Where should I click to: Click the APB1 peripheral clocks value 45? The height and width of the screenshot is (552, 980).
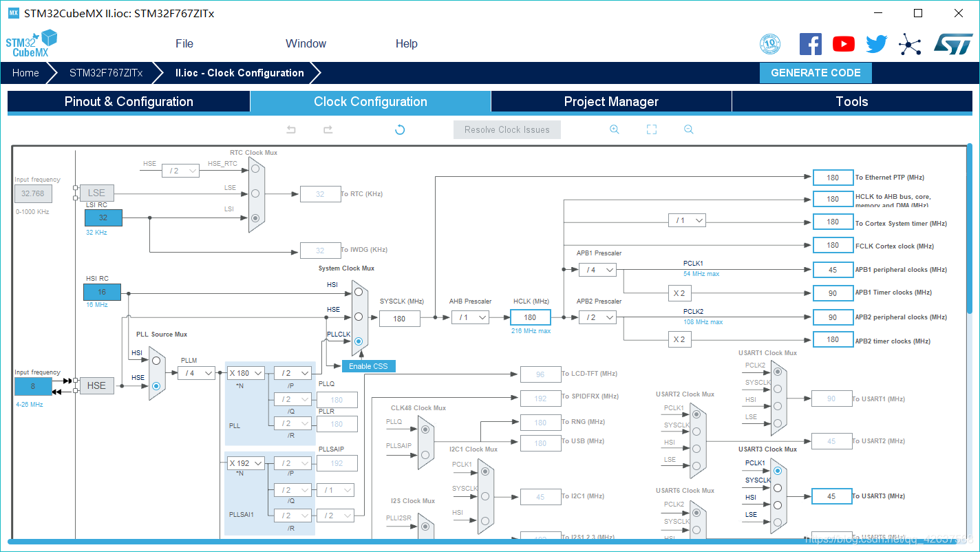pyautogui.click(x=833, y=270)
